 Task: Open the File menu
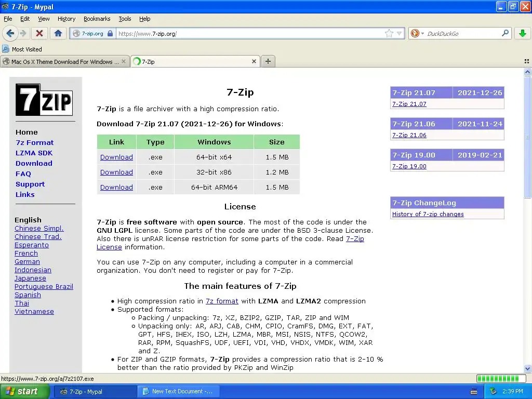pyautogui.click(x=8, y=19)
